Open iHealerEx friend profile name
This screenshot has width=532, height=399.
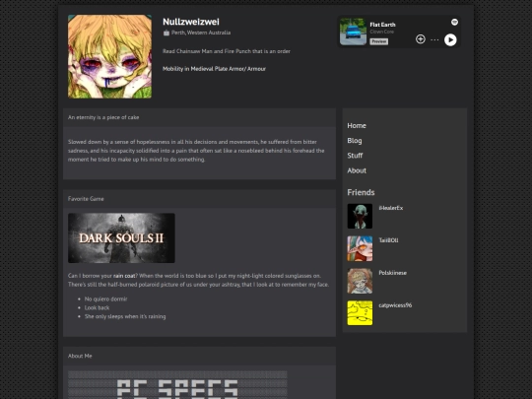coord(390,208)
